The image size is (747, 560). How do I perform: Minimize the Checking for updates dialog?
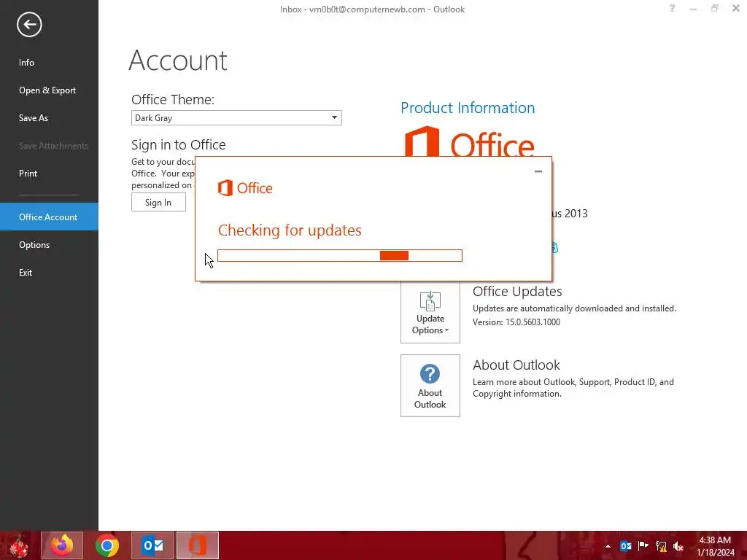(538, 171)
